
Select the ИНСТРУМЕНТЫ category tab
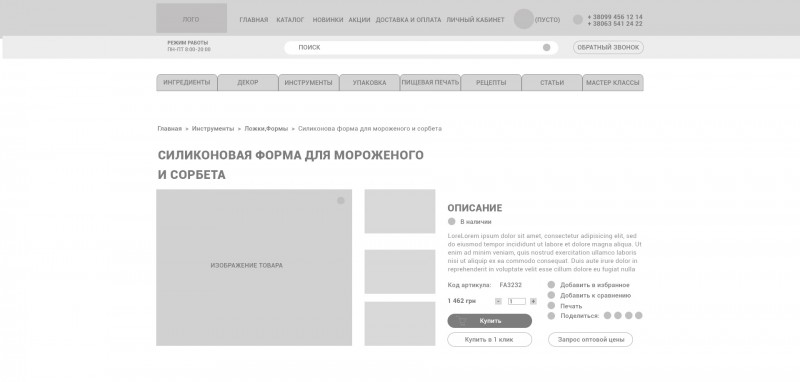point(309,83)
